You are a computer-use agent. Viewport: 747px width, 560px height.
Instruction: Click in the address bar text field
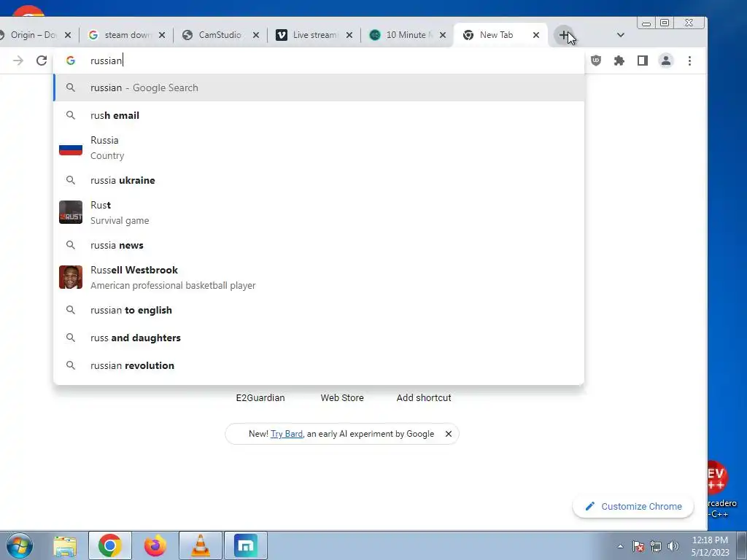point(333,61)
